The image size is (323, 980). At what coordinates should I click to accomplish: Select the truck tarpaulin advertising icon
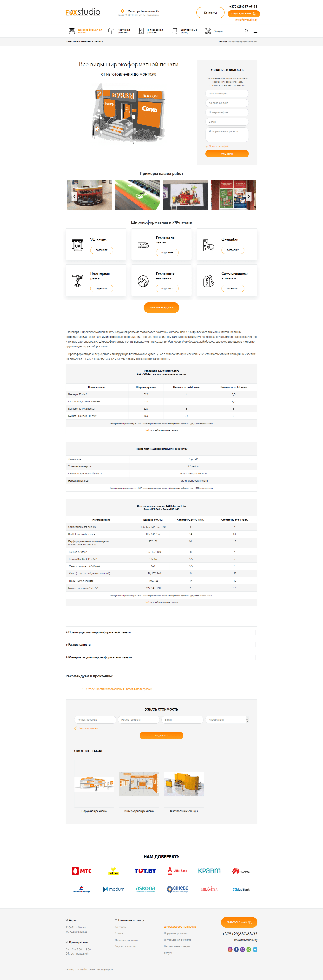click(x=143, y=245)
